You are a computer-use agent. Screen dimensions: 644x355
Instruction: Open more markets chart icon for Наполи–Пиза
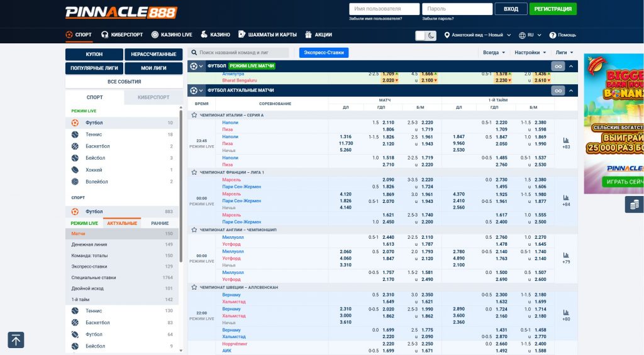[x=566, y=140]
